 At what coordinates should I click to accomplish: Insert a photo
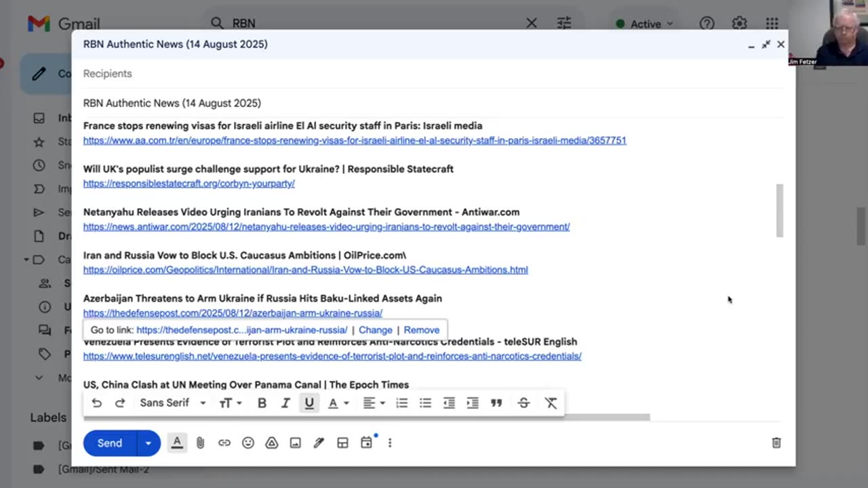296,443
